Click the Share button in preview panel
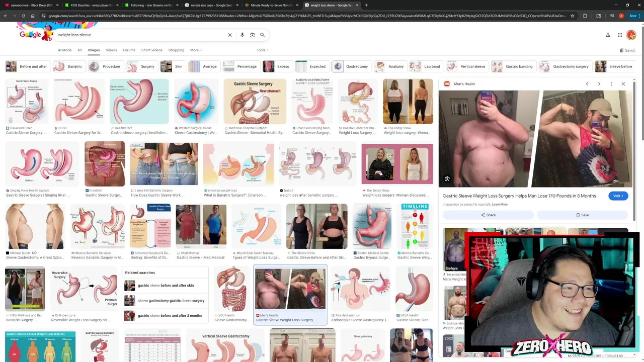 click(x=488, y=215)
